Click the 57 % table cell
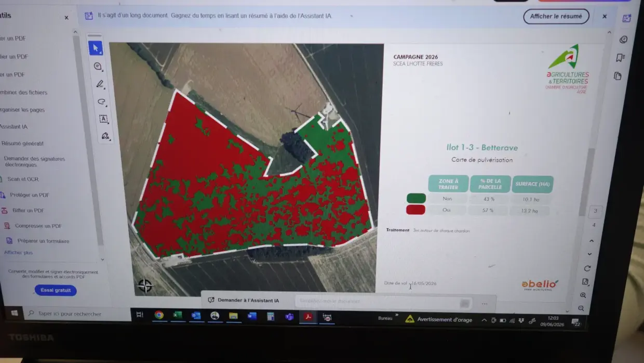Image resolution: width=644 pixels, height=363 pixels. click(x=487, y=211)
